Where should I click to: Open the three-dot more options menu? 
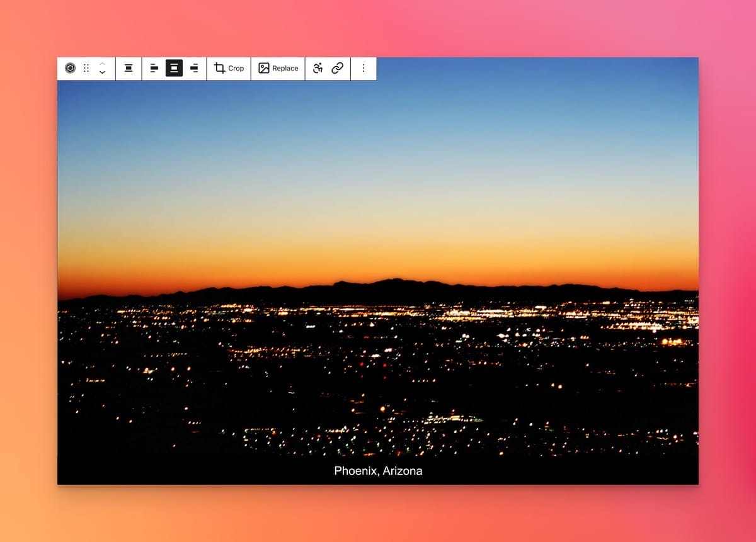point(364,68)
